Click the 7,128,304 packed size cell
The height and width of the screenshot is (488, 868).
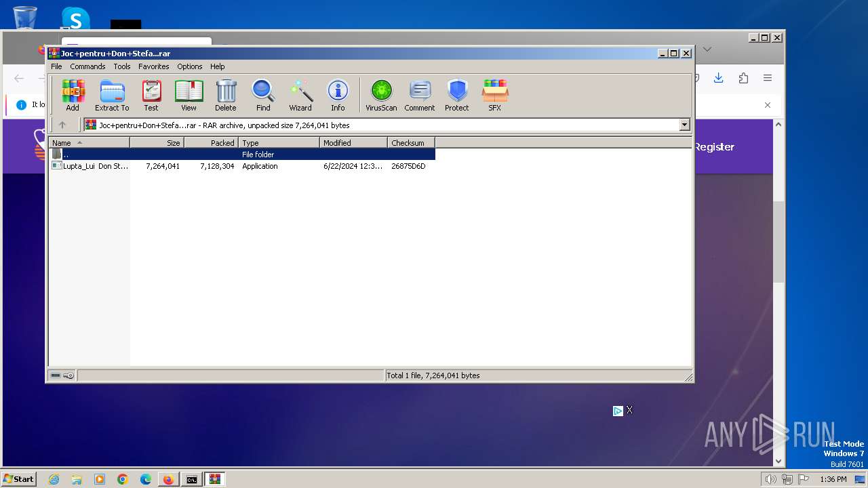(x=217, y=166)
